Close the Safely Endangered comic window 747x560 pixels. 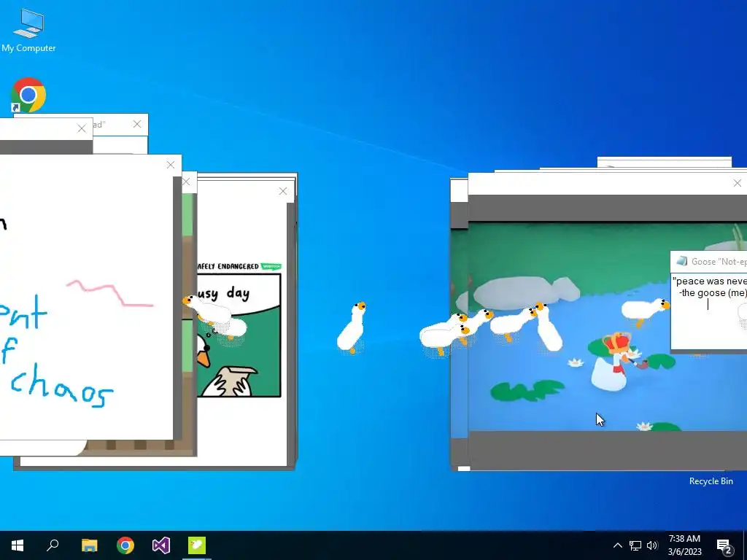click(283, 191)
